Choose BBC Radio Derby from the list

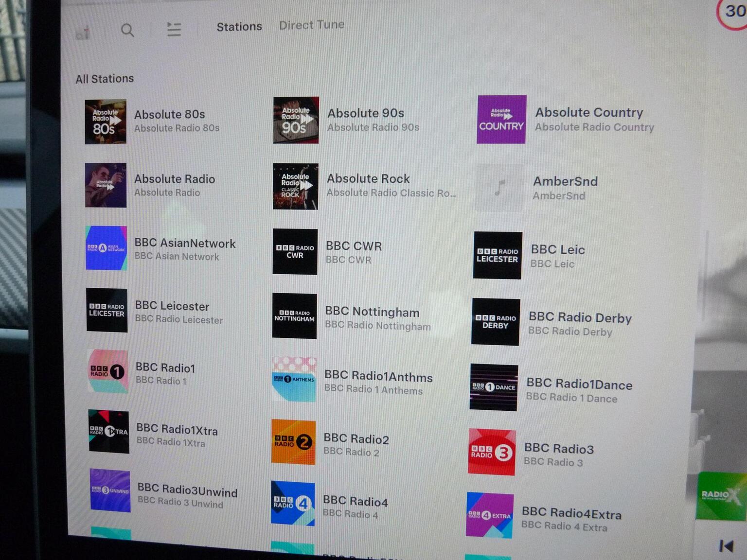pyautogui.click(x=580, y=324)
